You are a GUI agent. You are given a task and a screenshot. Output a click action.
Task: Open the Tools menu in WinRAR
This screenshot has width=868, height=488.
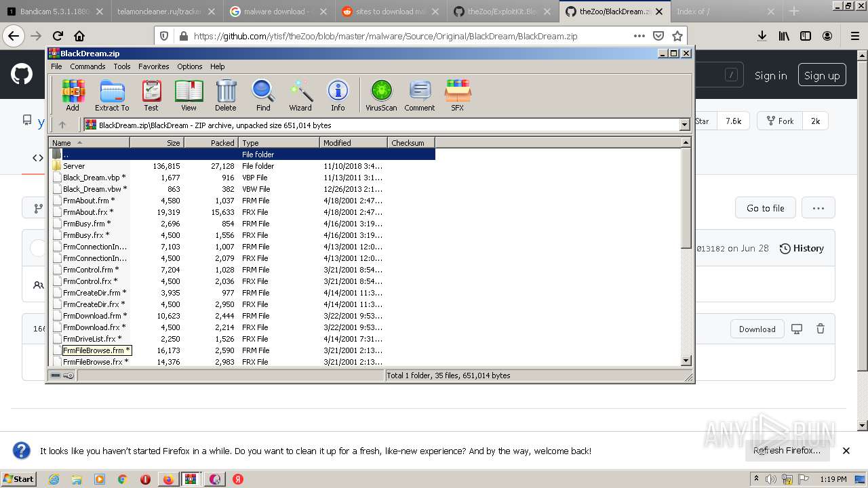[x=122, y=66]
